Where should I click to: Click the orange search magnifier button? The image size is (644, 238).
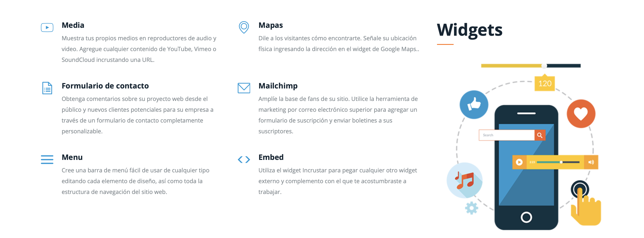click(540, 135)
